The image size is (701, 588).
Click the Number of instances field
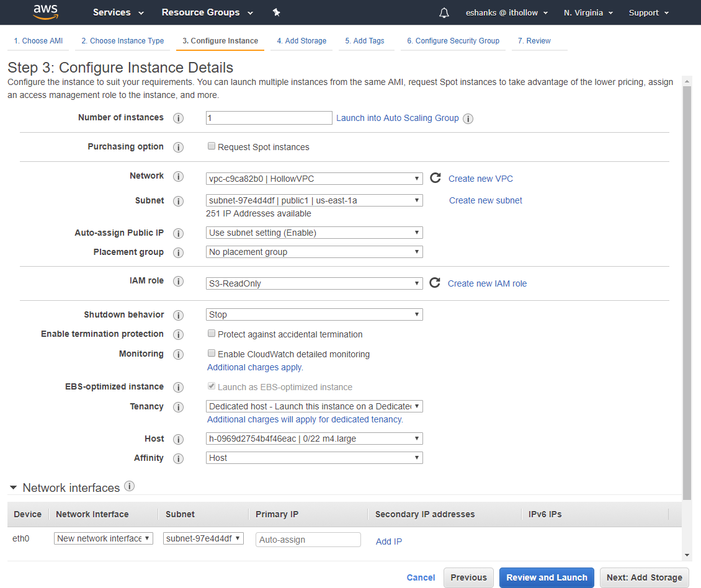pyautogui.click(x=269, y=118)
